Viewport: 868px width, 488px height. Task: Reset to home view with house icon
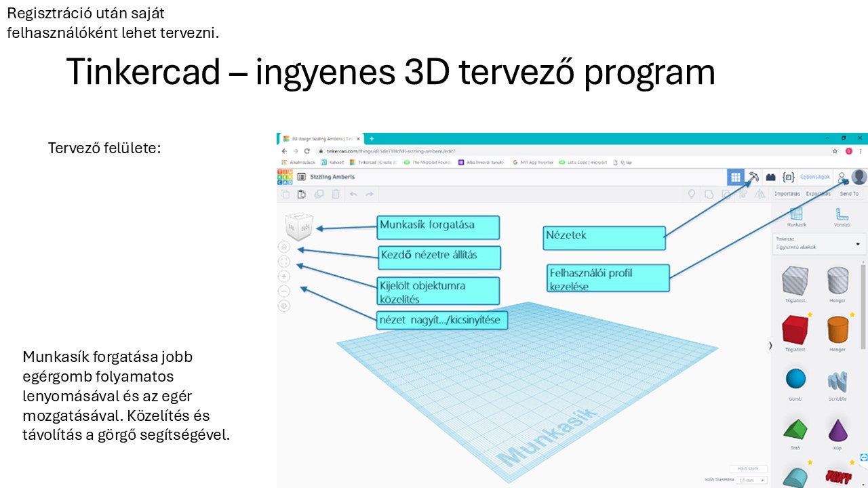pyautogui.click(x=284, y=247)
